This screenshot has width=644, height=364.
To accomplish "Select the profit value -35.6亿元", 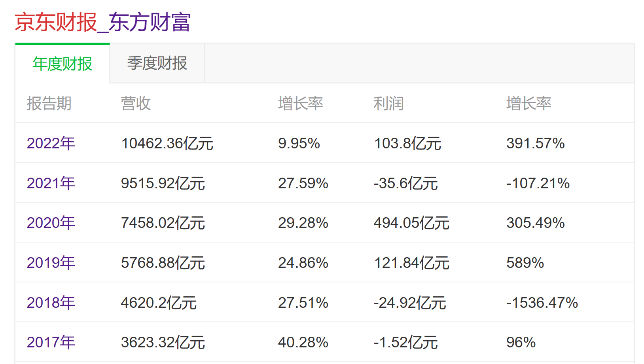I will pyautogui.click(x=406, y=183).
